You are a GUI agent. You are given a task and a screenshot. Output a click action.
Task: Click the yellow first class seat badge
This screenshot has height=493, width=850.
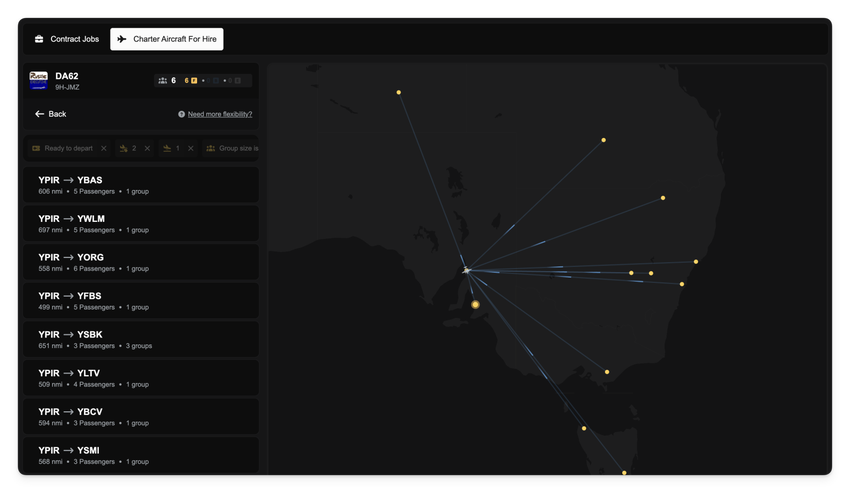pos(194,81)
